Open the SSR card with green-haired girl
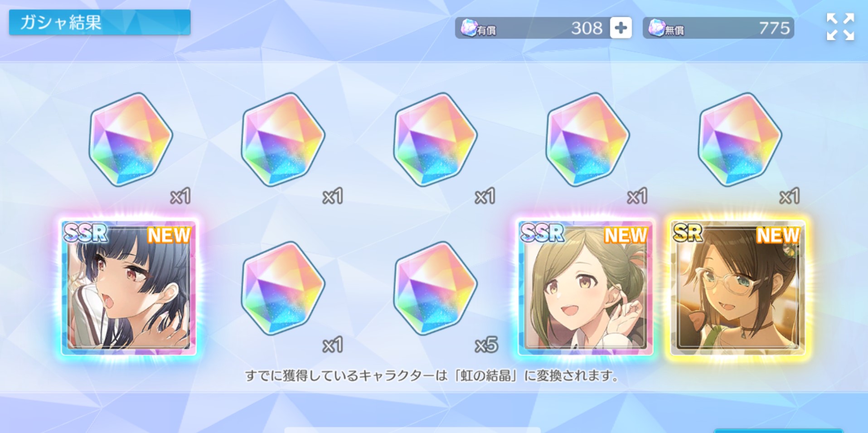868x433 pixels. (586, 287)
